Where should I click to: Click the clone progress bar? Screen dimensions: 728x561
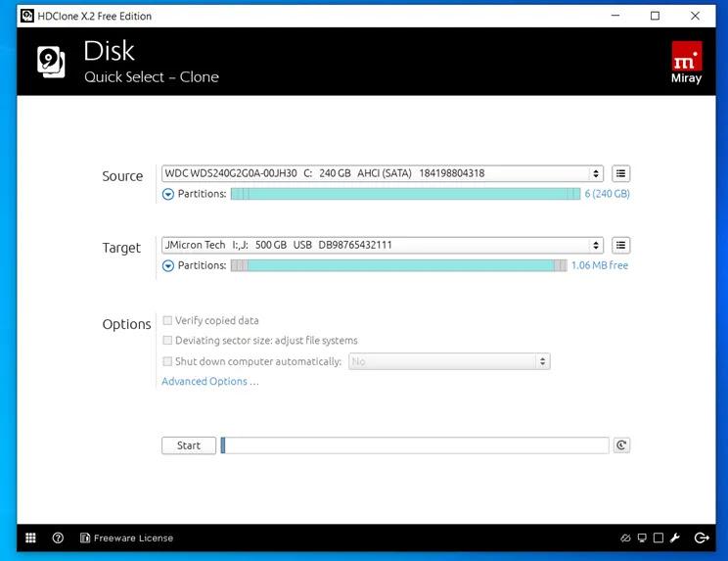point(415,445)
